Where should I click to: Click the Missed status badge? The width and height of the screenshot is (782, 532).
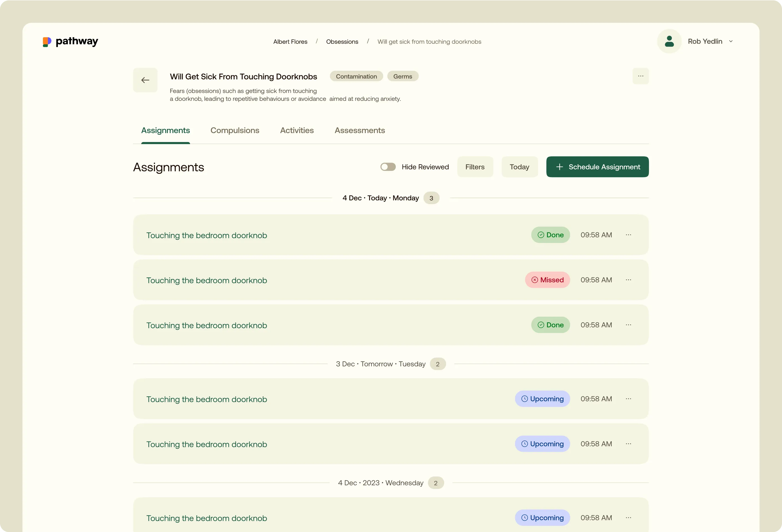click(547, 280)
